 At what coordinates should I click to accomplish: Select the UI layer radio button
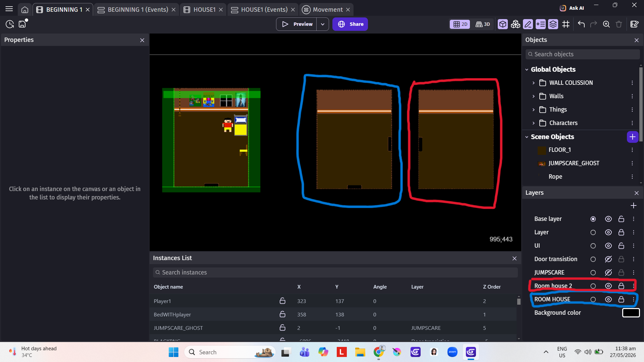[593, 246]
